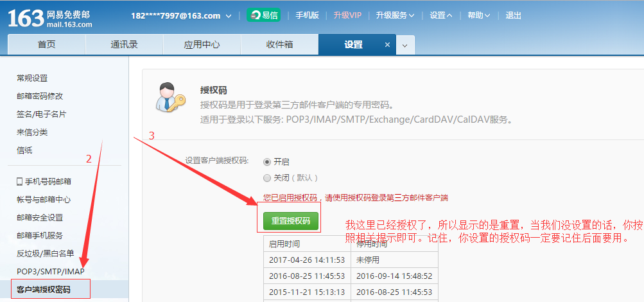Open 邮箱手机服务 sidebar item

pos(40,236)
